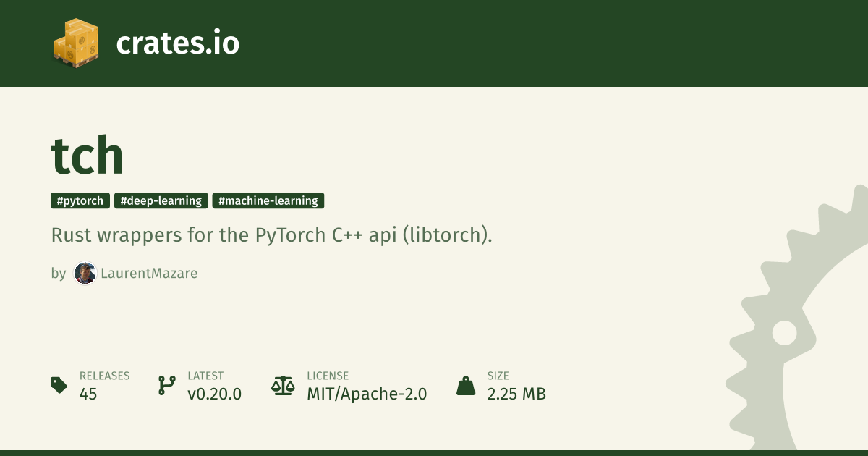Click the tch crate title
Screen dimensions: 868x456
[87, 155]
